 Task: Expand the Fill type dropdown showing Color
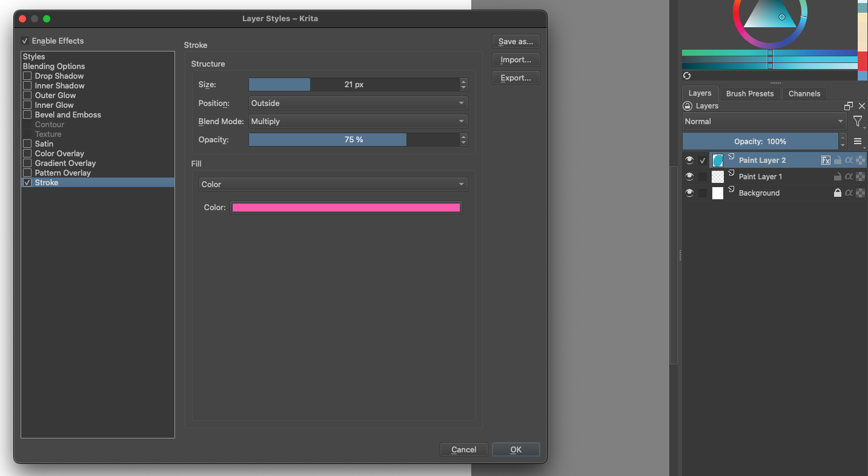[333, 185]
